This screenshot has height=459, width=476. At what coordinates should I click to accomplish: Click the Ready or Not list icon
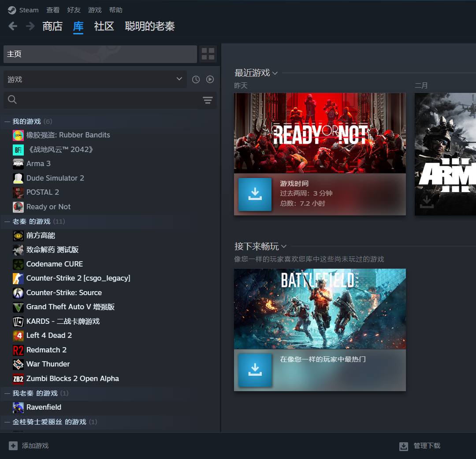(18, 207)
